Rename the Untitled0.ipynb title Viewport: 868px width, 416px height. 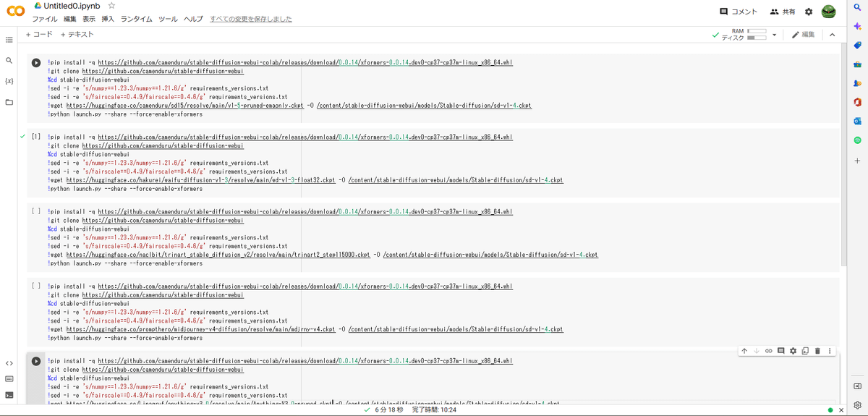click(72, 6)
